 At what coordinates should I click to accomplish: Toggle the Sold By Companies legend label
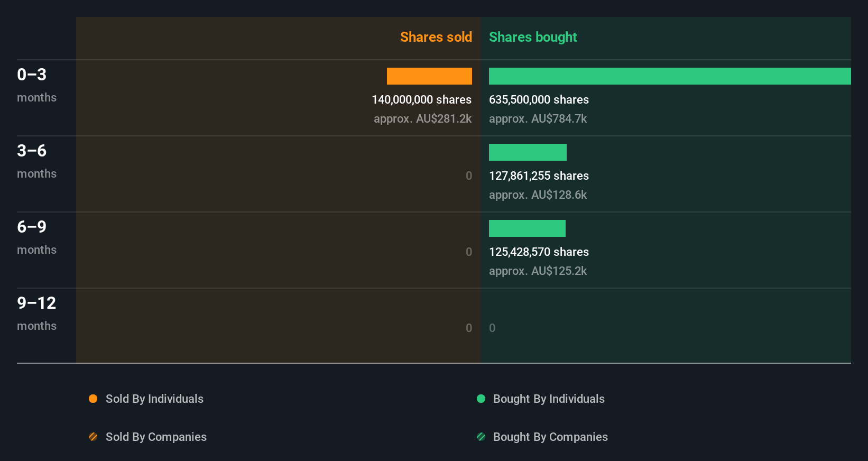(156, 437)
